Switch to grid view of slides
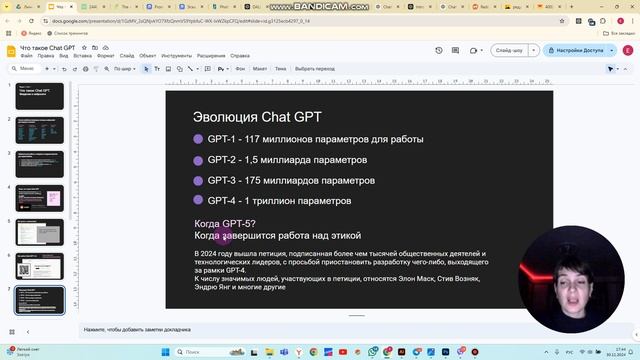Screen dimensions: 640x360 pos(12,332)
